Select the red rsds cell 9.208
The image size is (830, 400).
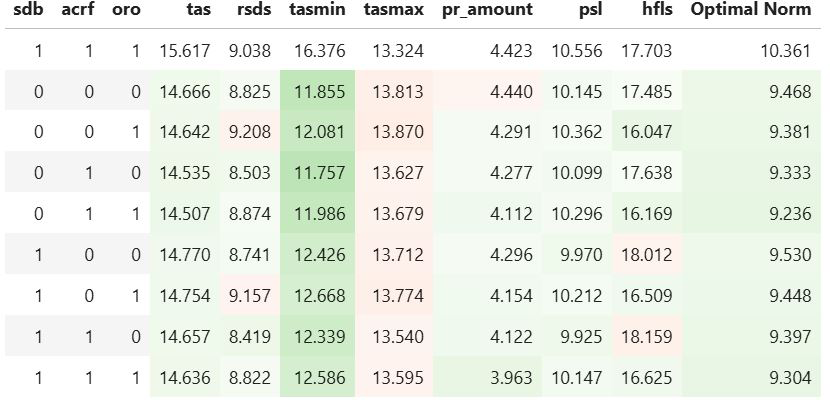pyautogui.click(x=250, y=130)
